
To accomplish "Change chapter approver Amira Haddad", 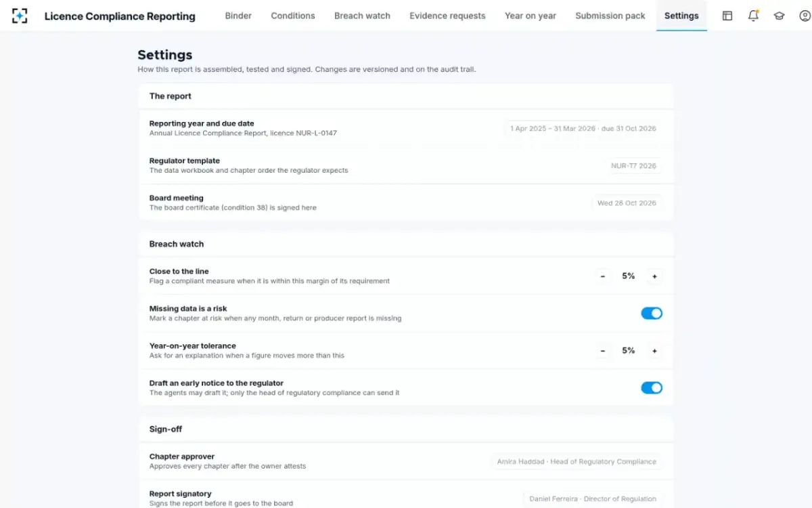I will (577, 462).
